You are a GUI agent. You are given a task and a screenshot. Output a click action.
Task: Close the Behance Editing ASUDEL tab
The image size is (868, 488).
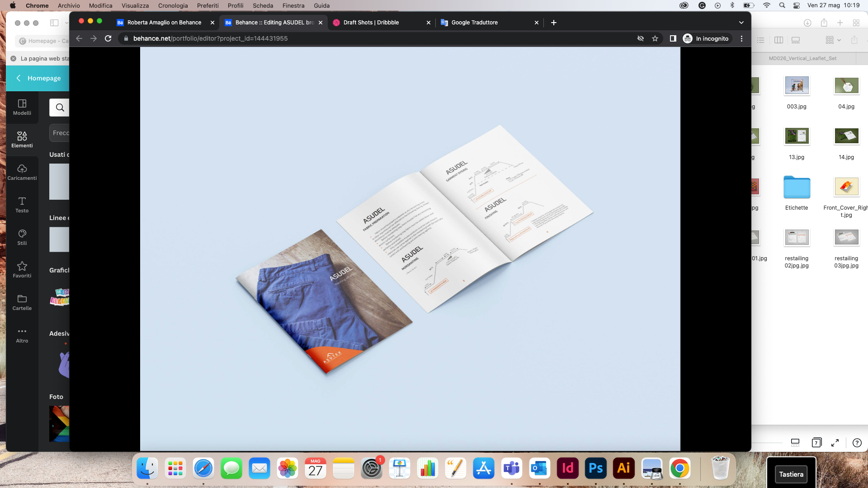(321, 23)
